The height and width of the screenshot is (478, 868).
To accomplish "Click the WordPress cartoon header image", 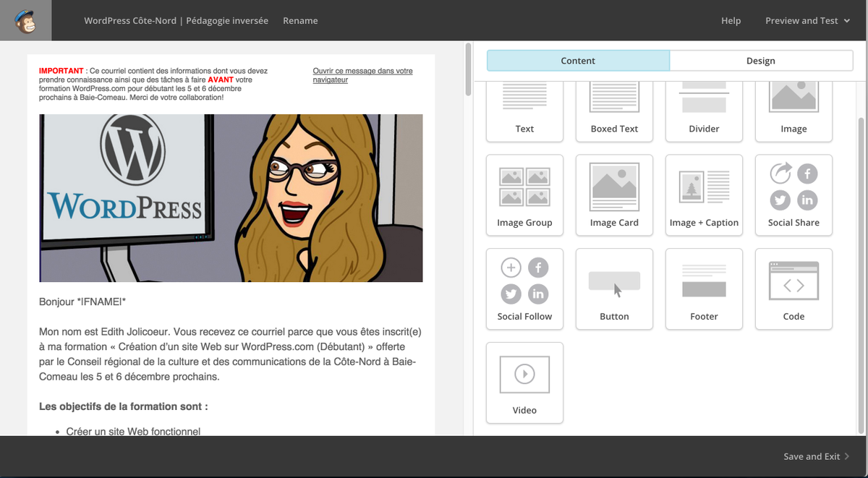I will click(x=231, y=198).
